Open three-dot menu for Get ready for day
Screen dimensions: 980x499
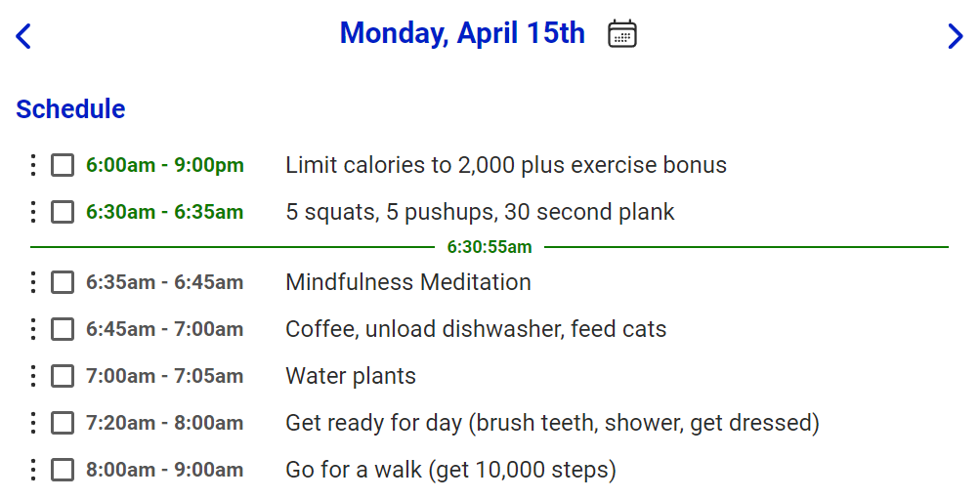33,423
